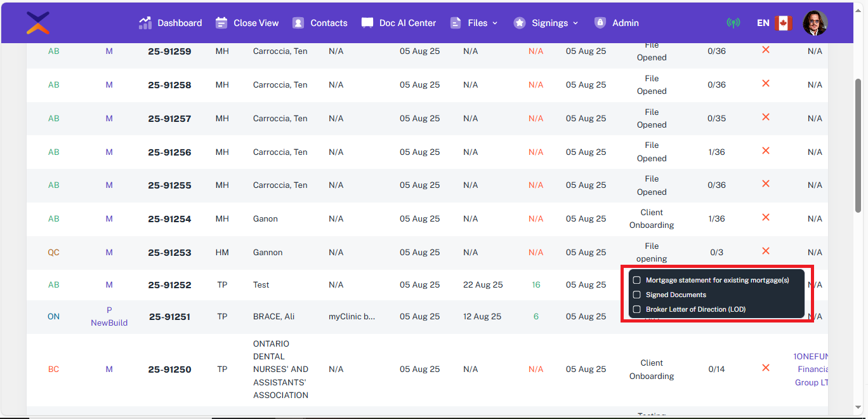868x419 pixels.
Task: Click the Contacts person icon
Action: pos(298,23)
